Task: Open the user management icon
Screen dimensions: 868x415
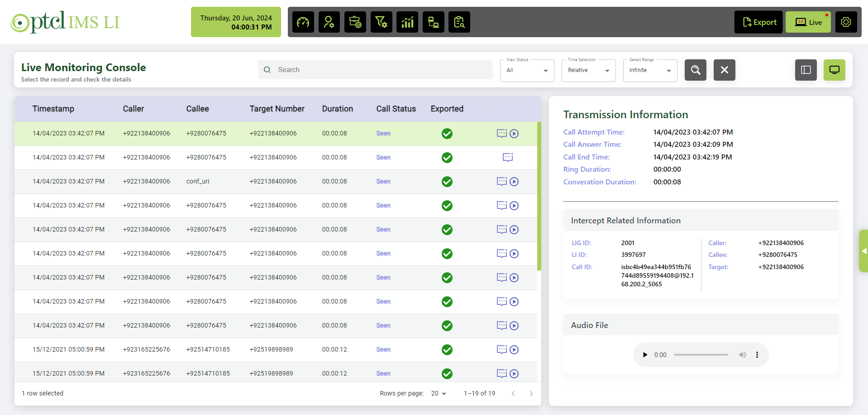Action: point(329,22)
